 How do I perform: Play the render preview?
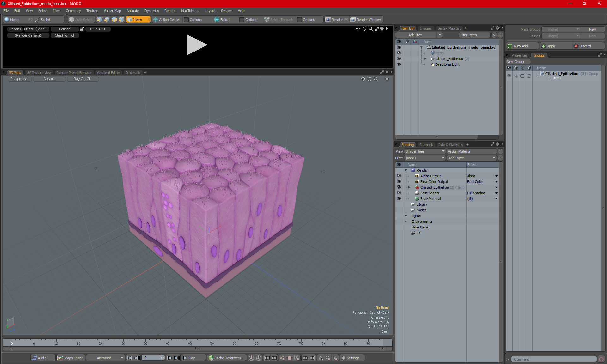tap(197, 45)
